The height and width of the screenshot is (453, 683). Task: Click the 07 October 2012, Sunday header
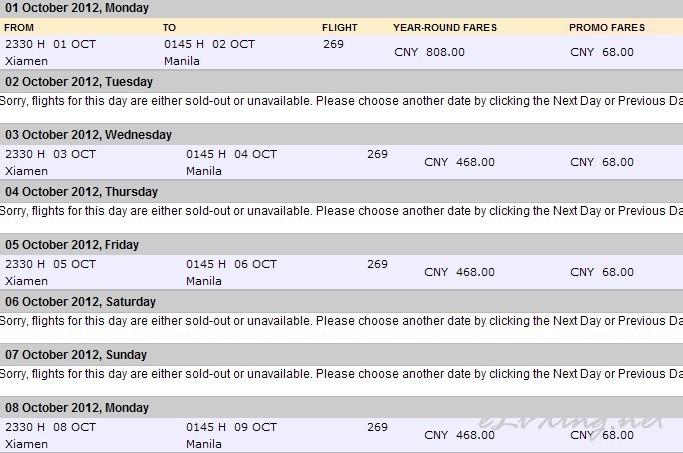coord(76,355)
